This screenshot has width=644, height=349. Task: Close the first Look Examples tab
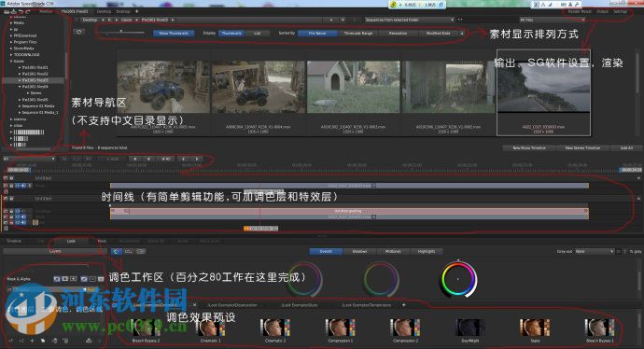click(x=195, y=305)
